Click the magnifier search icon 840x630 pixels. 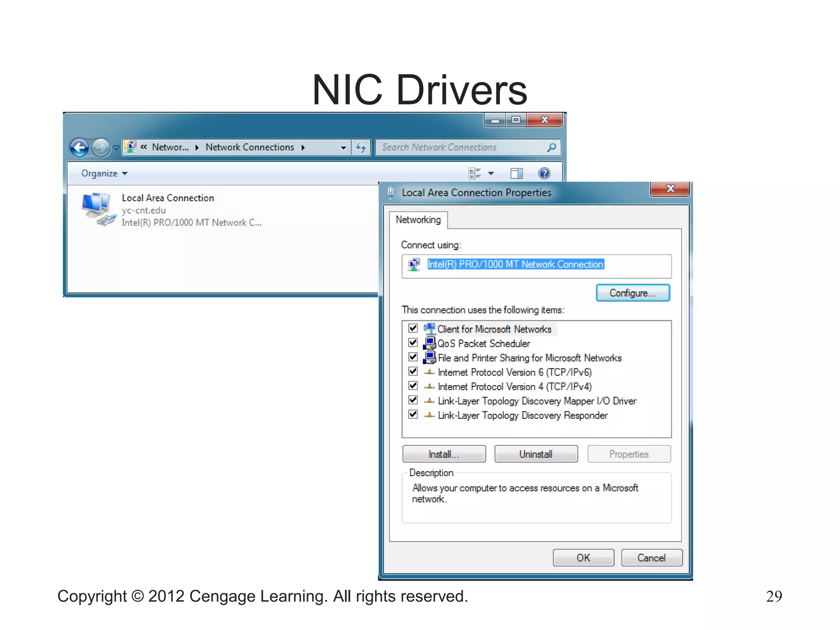[x=552, y=147]
